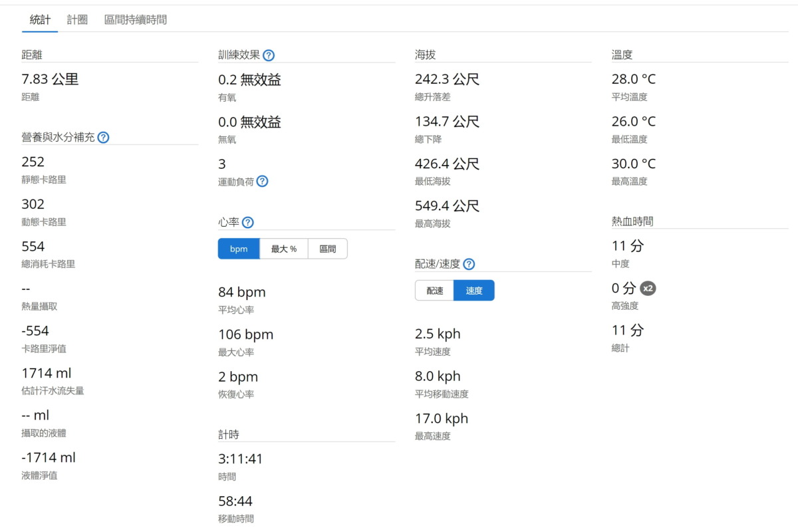
Task: Switch to the 計圈 tab
Action: [77, 20]
